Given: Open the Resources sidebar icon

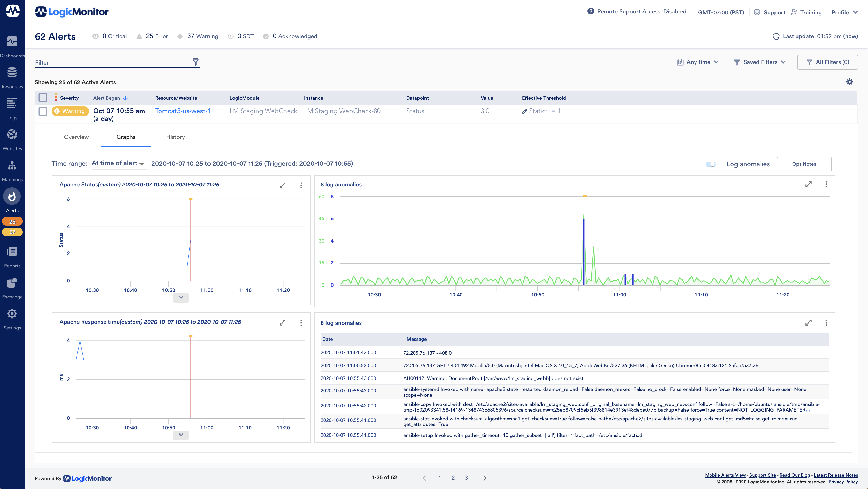Looking at the screenshot, I should (x=12, y=72).
